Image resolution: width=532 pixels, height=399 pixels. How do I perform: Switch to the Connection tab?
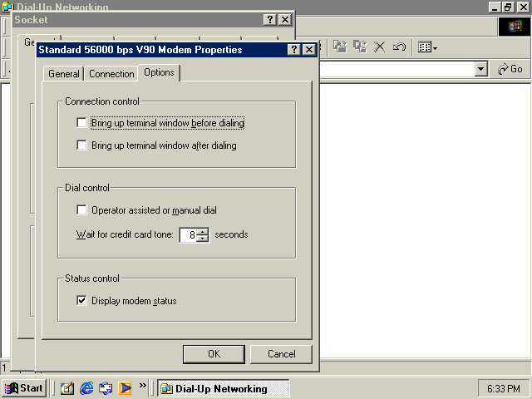pos(111,74)
